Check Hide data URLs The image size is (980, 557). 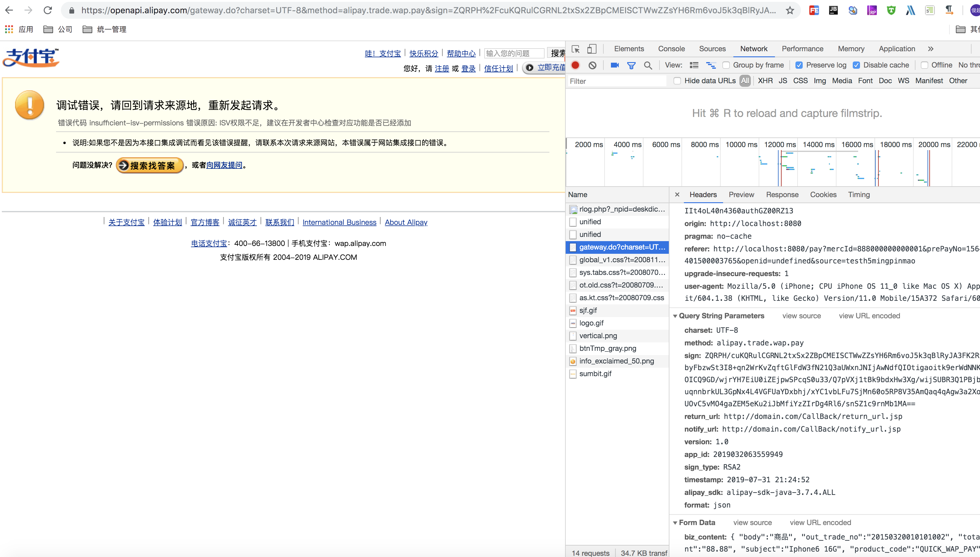(x=677, y=81)
